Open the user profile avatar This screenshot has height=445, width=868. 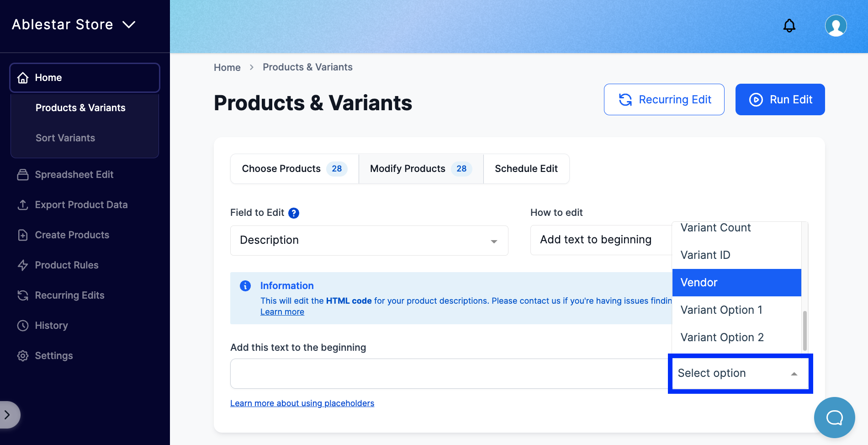(836, 26)
